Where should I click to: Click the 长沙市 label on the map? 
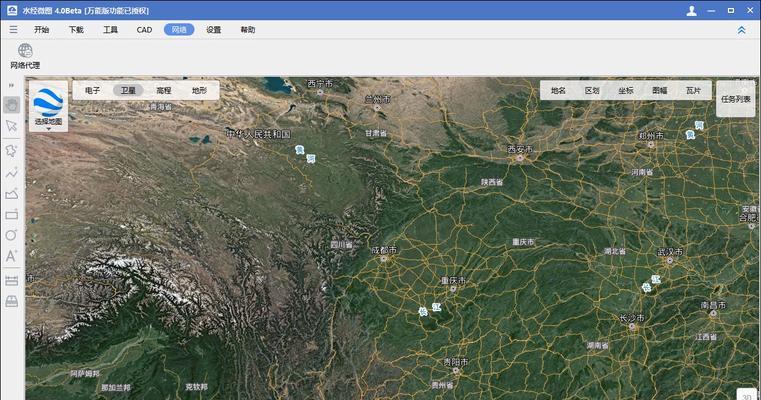(x=632, y=318)
